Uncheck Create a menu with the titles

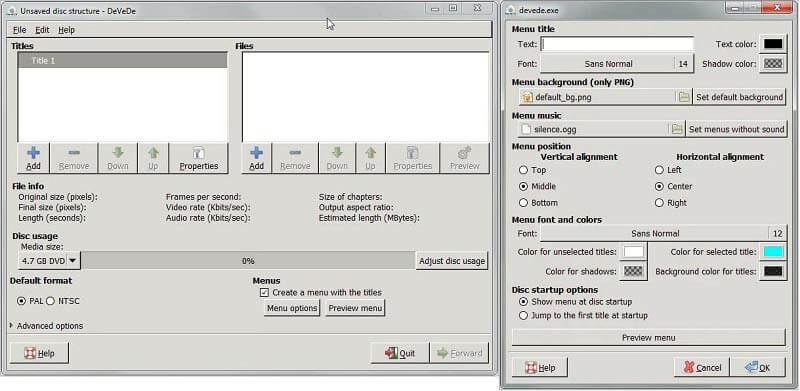tap(264, 292)
